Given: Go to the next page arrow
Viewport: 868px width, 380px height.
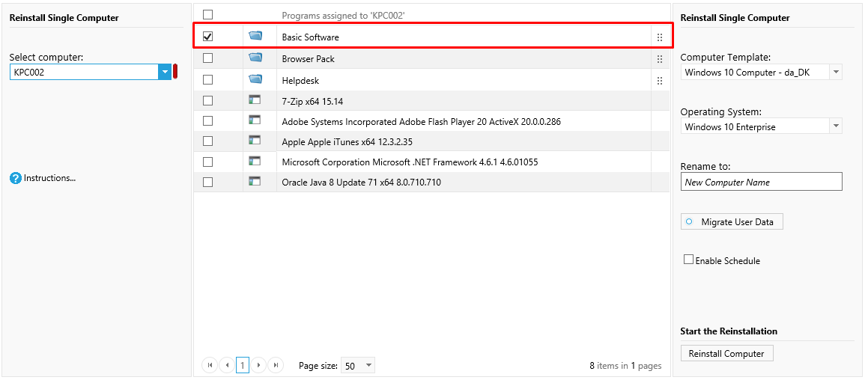Looking at the screenshot, I should point(259,365).
